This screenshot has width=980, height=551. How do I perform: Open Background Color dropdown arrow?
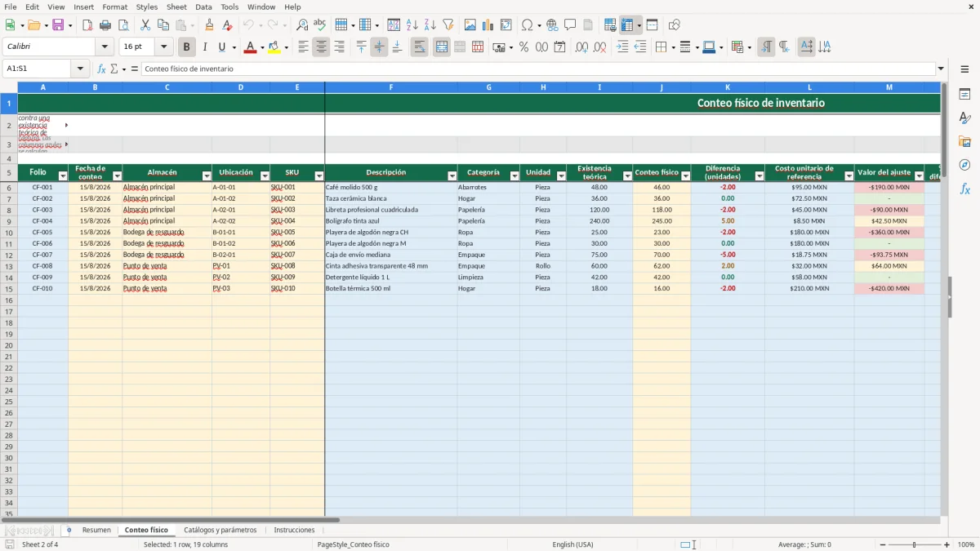tap(287, 47)
